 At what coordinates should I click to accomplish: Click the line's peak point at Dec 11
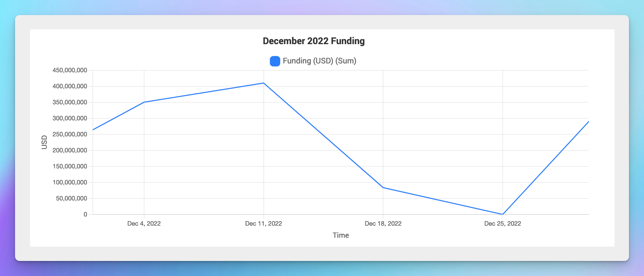pyautogui.click(x=263, y=83)
